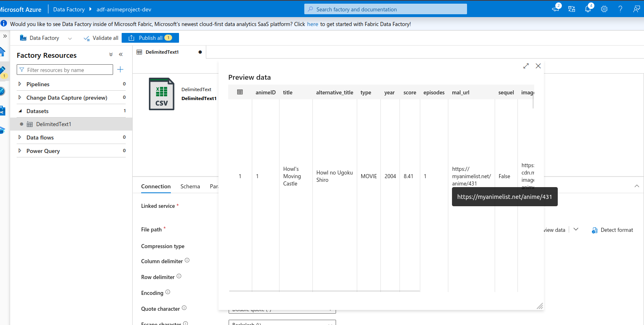Viewport: 644px width, 325px height.
Task: Click the info icon in Fabric banner
Action: tap(4, 24)
